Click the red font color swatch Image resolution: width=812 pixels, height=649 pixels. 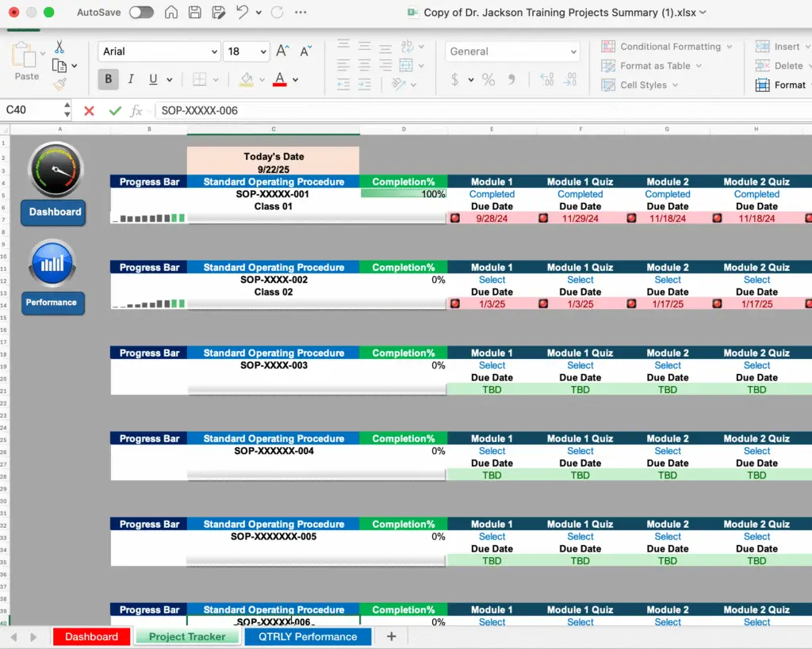pos(279,79)
